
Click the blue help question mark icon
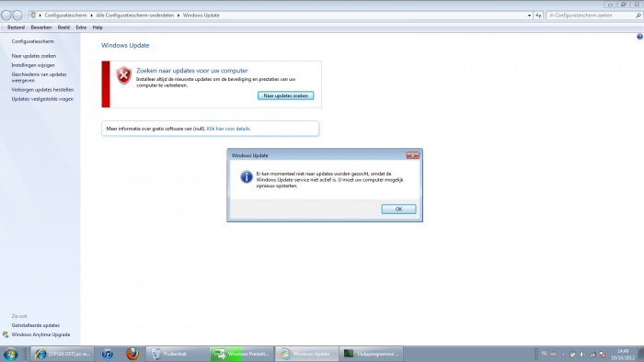click(639, 37)
